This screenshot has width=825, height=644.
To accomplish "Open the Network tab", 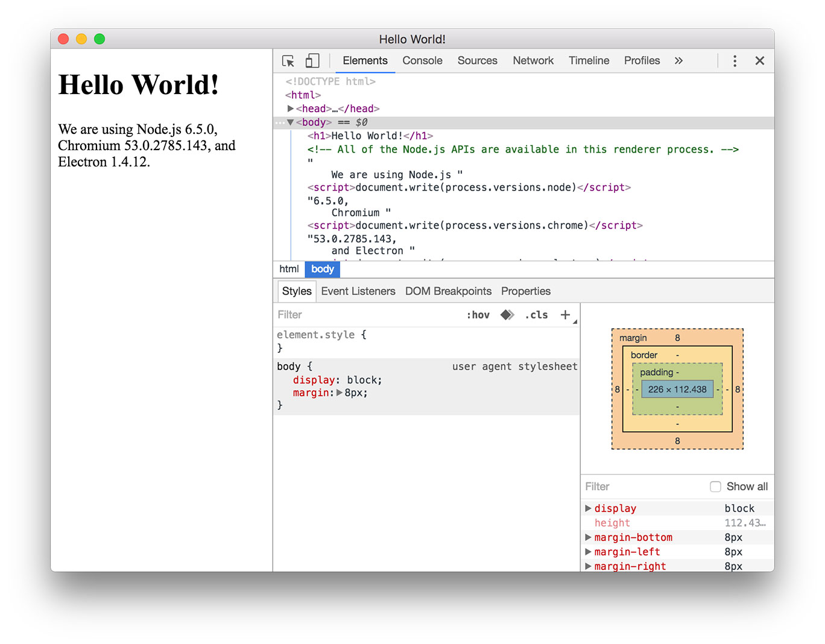I will point(533,61).
